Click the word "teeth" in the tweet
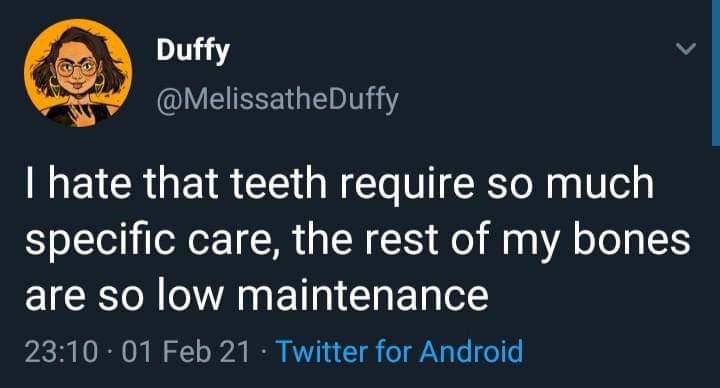This screenshot has width=720, height=388. pos(278,183)
